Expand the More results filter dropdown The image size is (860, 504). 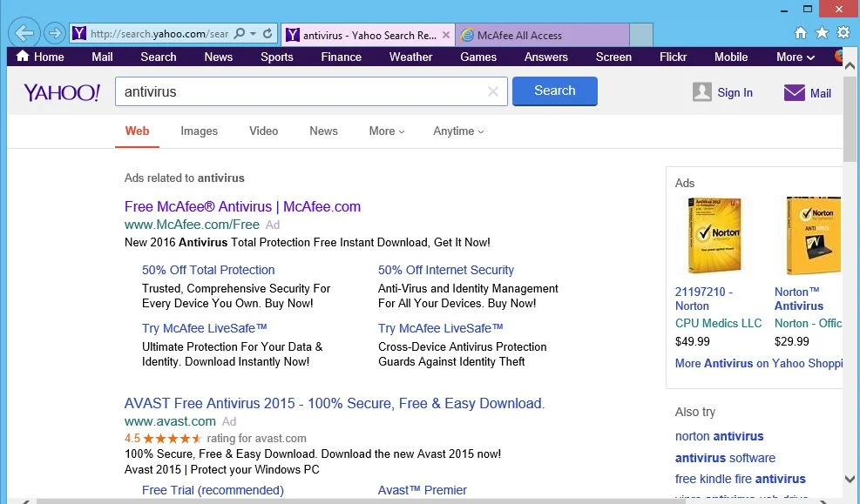point(387,131)
